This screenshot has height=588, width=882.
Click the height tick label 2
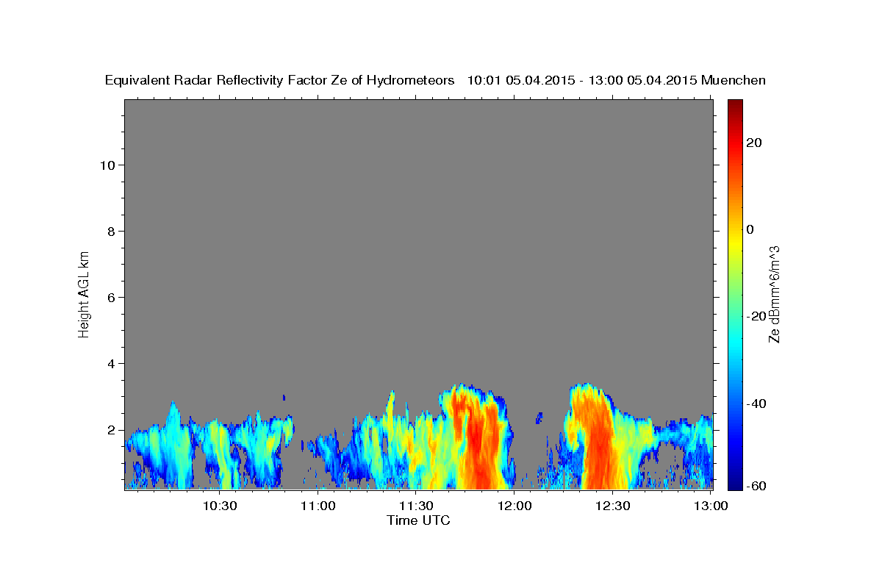[110, 430]
